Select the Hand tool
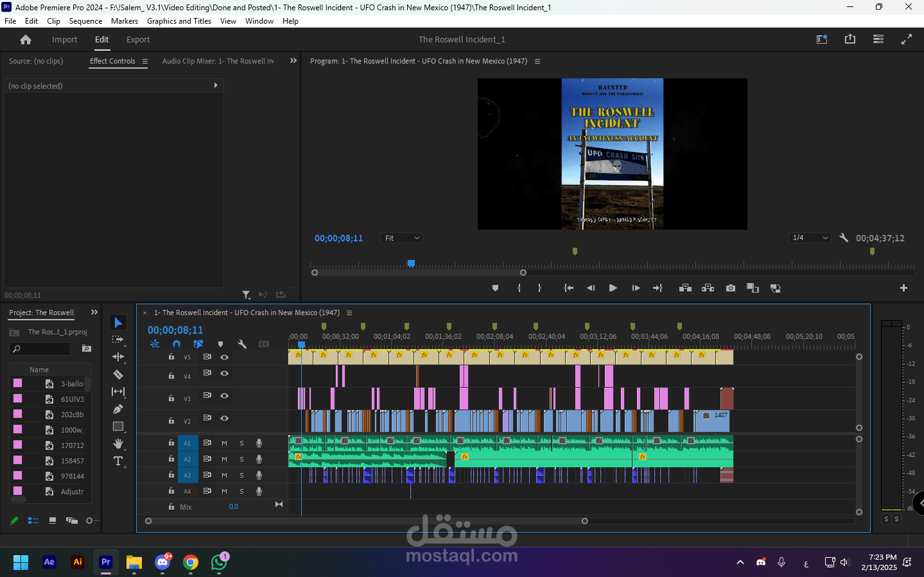 pyautogui.click(x=118, y=444)
